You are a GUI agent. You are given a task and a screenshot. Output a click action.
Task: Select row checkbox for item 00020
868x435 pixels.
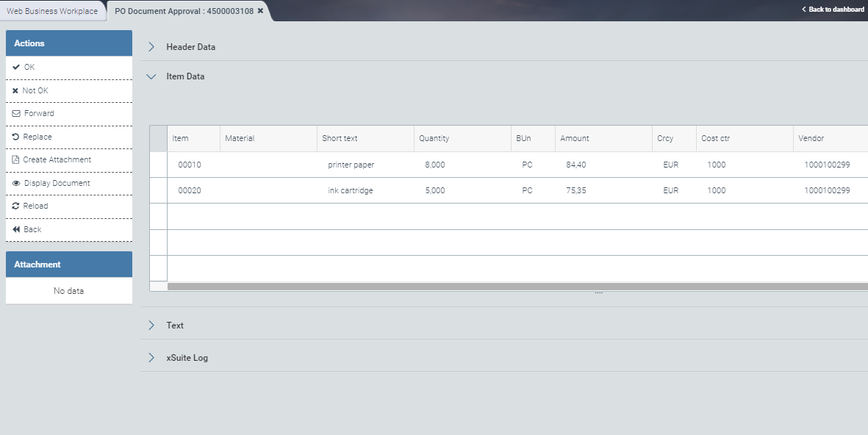[159, 190]
